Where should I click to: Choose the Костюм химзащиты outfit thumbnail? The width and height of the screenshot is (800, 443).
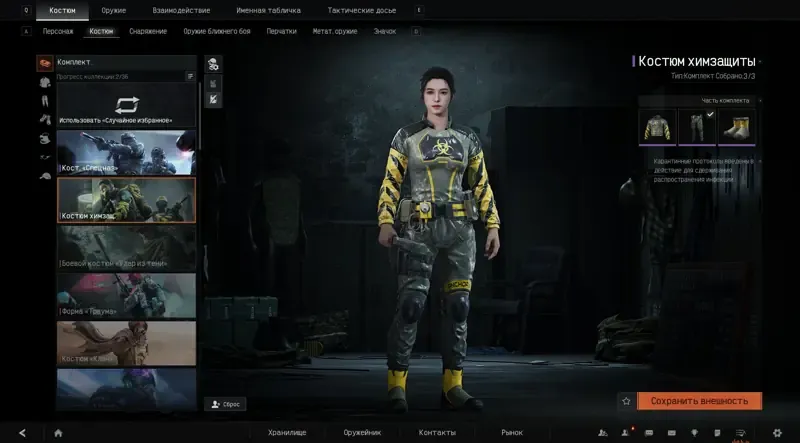click(x=126, y=200)
